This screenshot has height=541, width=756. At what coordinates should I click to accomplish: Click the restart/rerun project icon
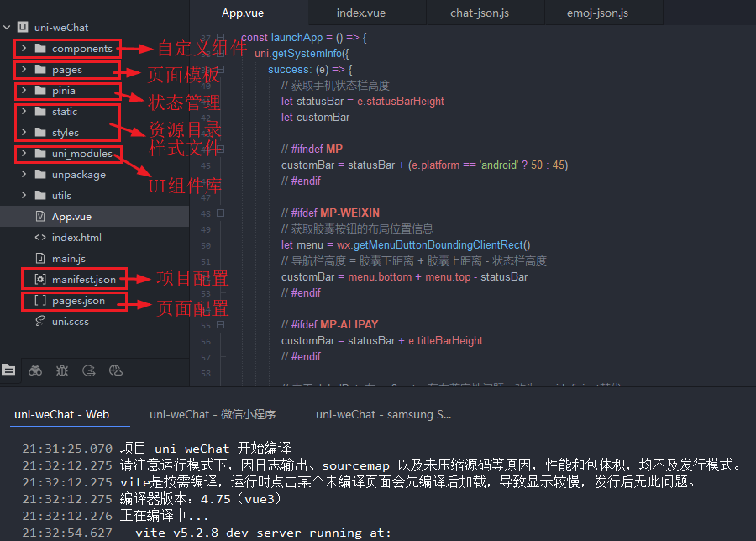pos(88,370)
